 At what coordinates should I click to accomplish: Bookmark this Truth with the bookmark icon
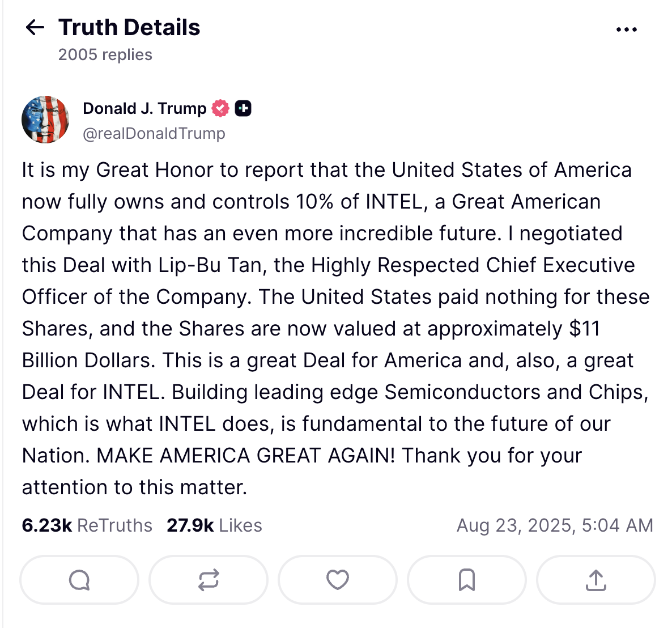click(x=467, y=580)
